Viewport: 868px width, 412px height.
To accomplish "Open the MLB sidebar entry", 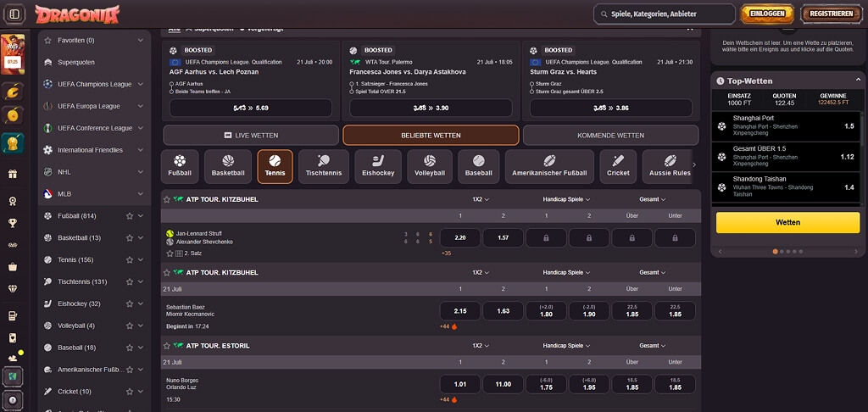I will pos(94,194).
